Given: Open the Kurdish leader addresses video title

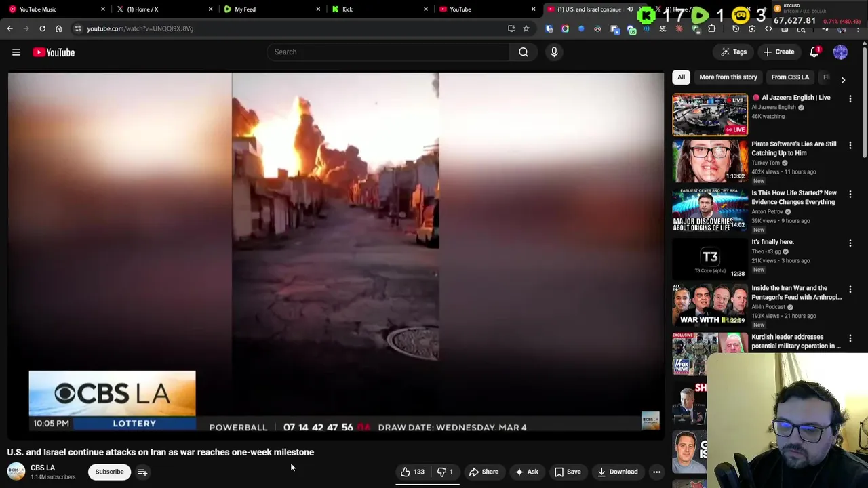Looking at the screenshot, I should tap(796, 342).
